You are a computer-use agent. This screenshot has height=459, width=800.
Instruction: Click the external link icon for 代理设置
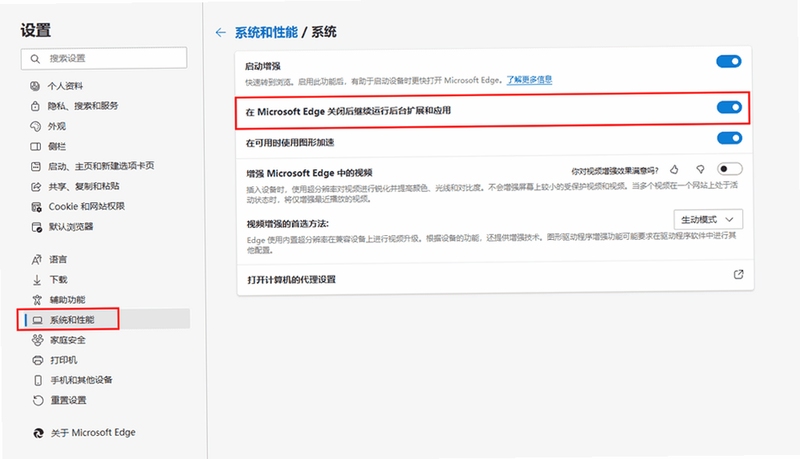coord(738,274)
